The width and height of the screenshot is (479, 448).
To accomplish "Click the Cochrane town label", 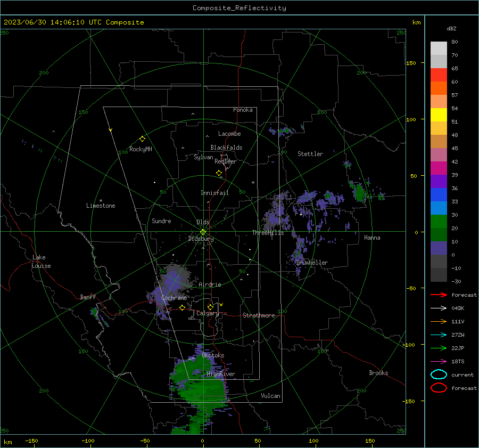I will pos(174,298).
